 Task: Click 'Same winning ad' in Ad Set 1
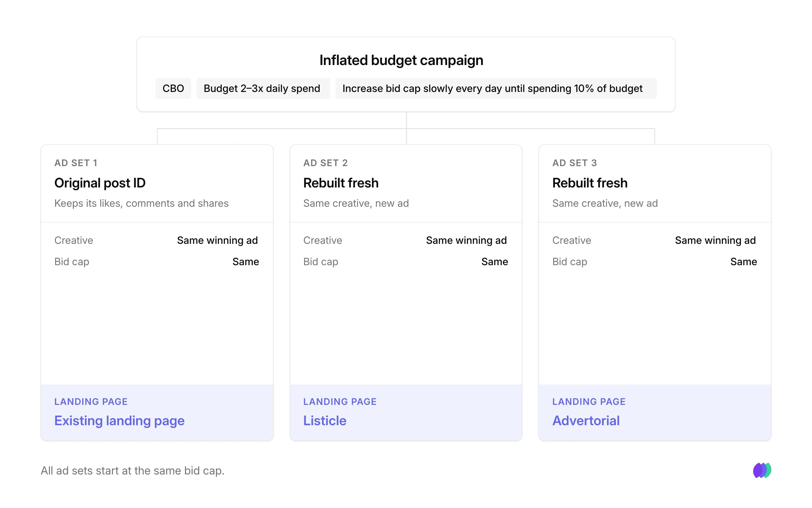tap(217, 240)
